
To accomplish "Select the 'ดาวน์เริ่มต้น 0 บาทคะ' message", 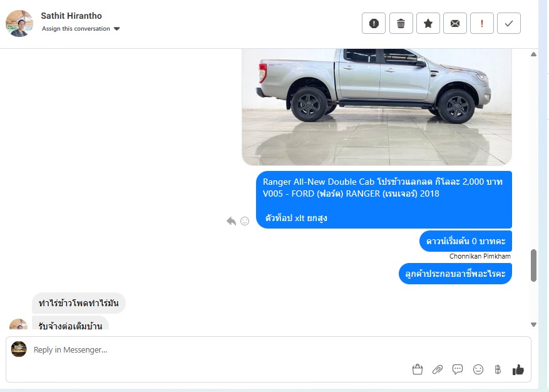I will 466,241.
